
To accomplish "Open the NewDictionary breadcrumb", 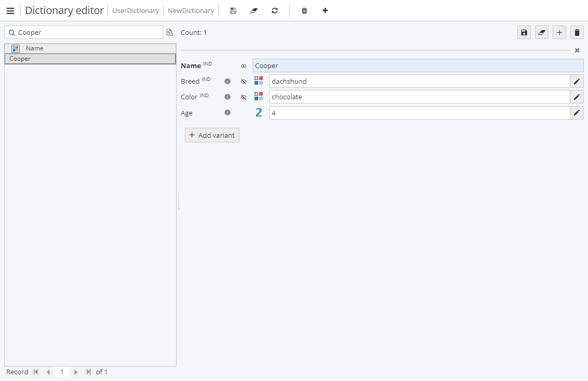I will (x=191, y=11).
